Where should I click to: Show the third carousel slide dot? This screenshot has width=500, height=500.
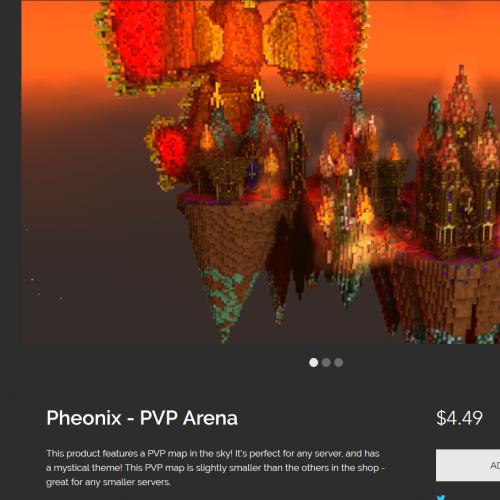point(339,362)
